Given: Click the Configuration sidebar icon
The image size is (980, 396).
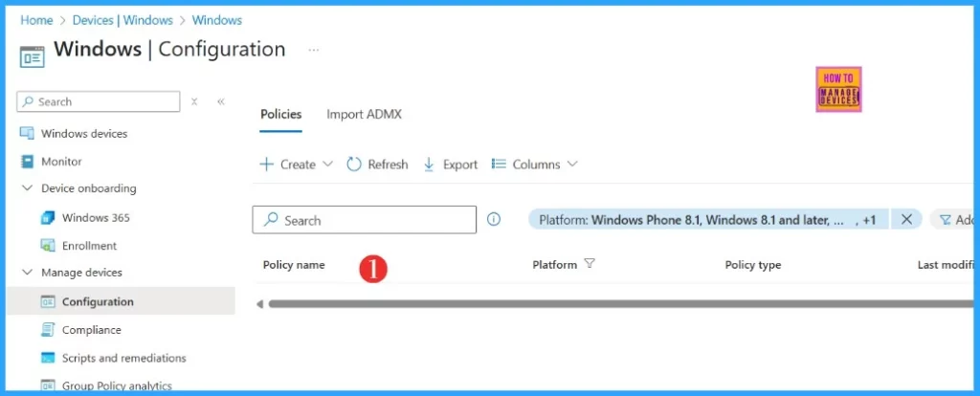Looking at the screenshot, I should tap(48, 301).
